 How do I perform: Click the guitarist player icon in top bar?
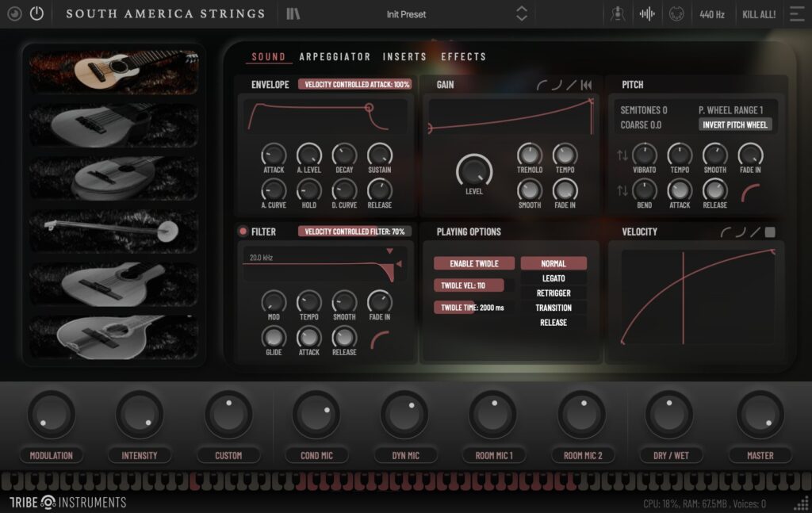pos(617,14)
